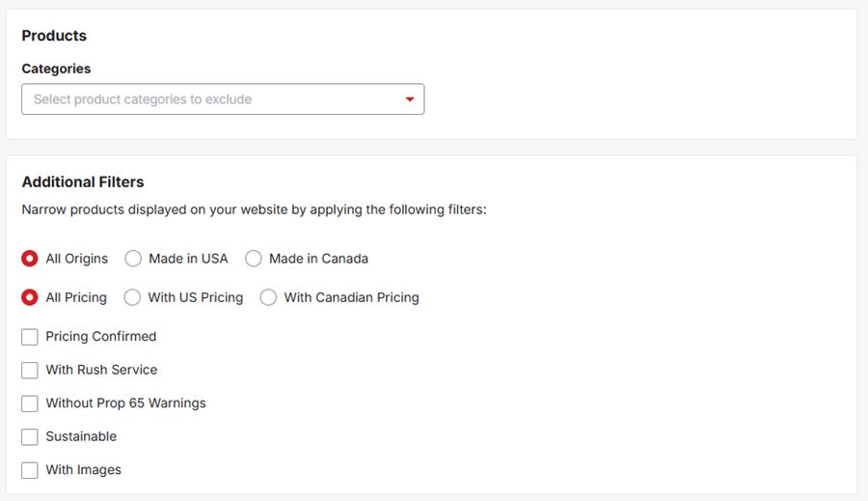The image size is (868, 501).
Task: Pick the All Pricing radio button
Action: (x=30, y=297)
